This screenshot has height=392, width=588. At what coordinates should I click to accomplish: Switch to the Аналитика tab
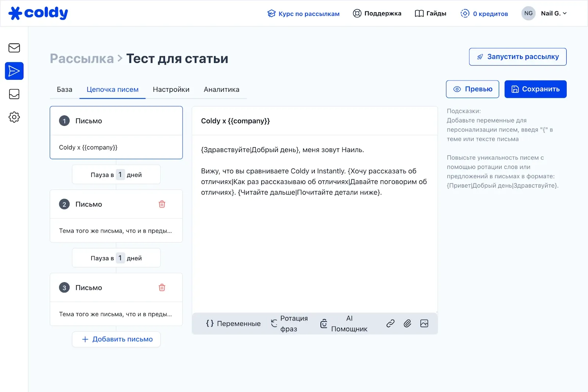click(x=221, y=90)
